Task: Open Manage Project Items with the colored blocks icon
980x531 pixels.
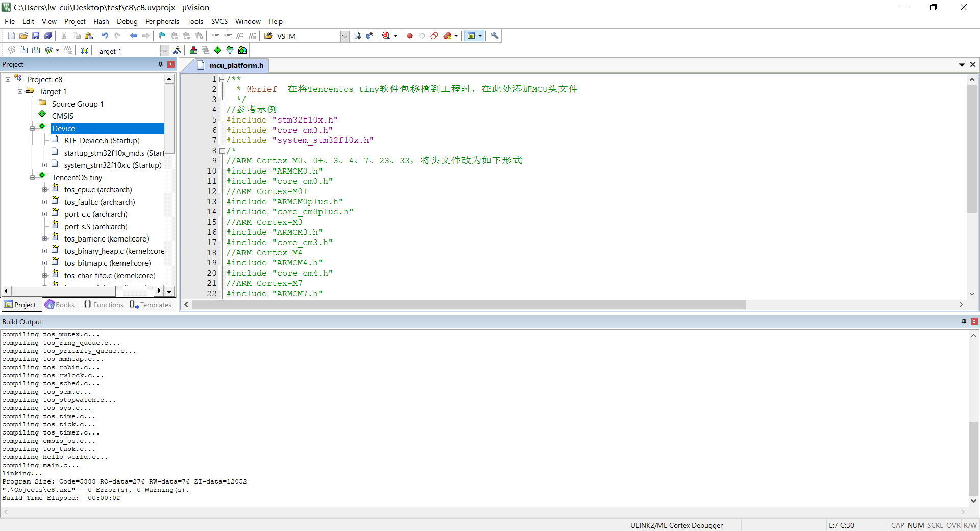Action: (193, 50)
